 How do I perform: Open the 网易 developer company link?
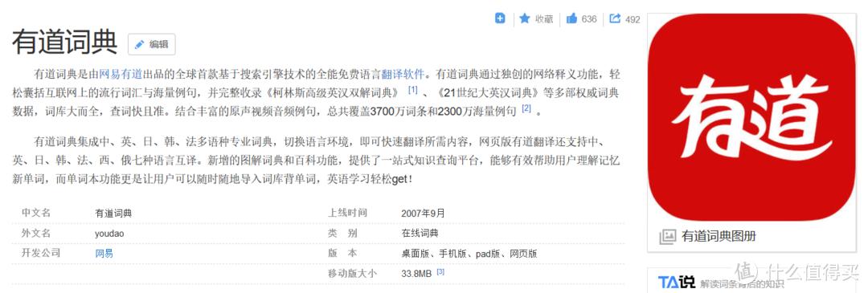coord(104,253)
